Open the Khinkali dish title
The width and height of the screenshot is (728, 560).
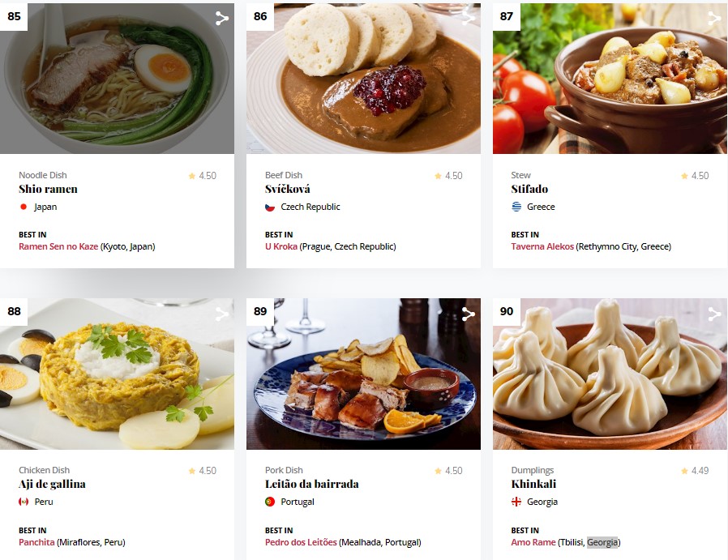533,484
